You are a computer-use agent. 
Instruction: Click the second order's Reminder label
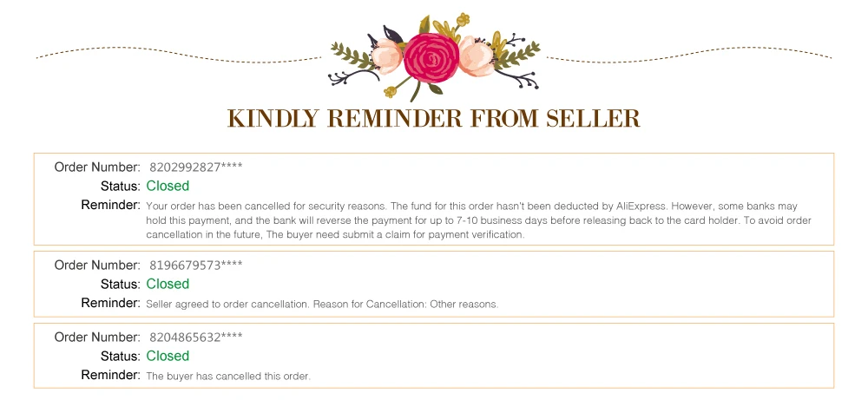pos(111,303)
